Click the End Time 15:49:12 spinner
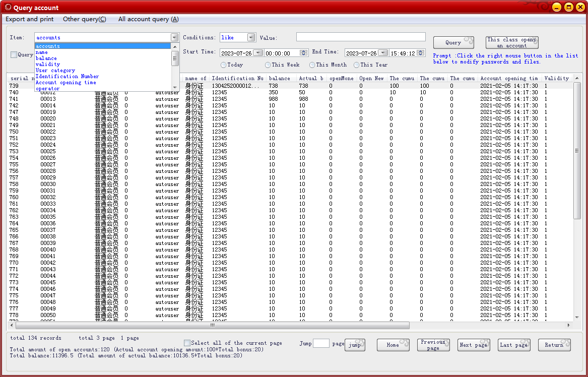 [x=421, y=53]
